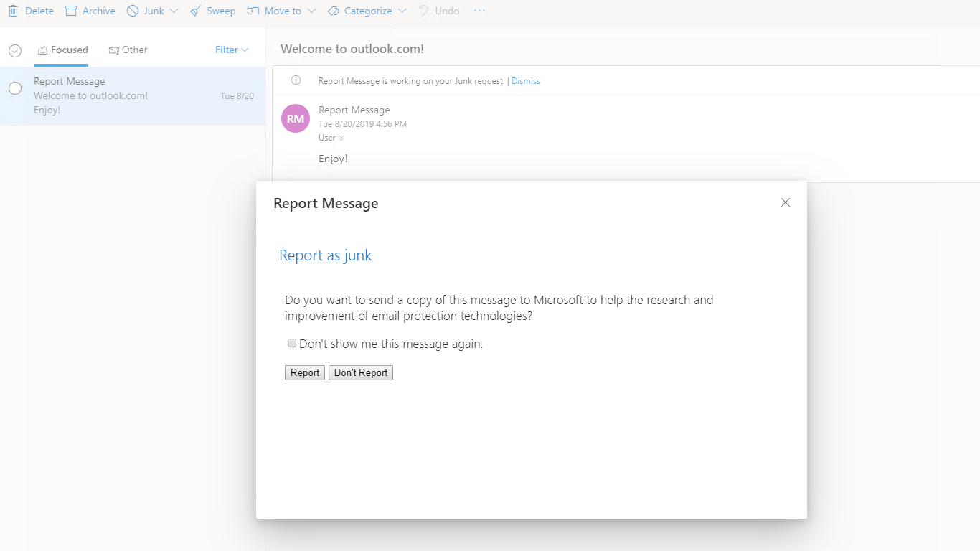This screenshot has height=551, width=980.
Task: Click the Undo arrow icon
Action: (424, 11)
